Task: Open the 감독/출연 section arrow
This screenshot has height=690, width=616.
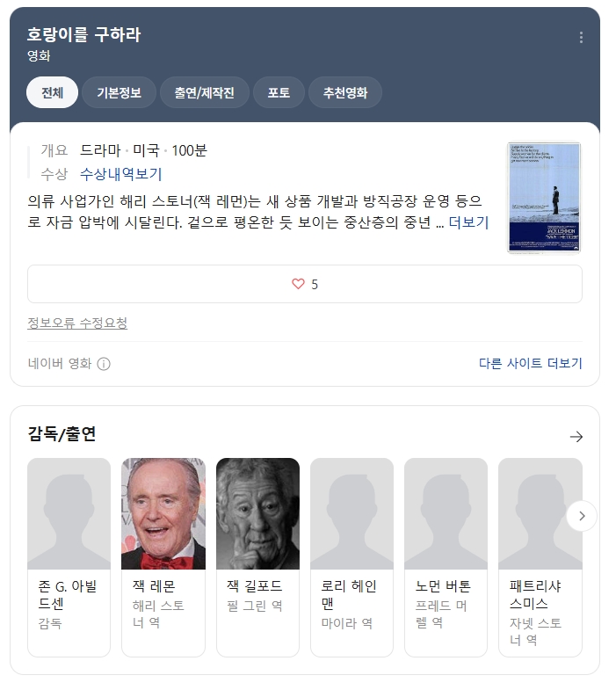Action: tap(576, 437)
